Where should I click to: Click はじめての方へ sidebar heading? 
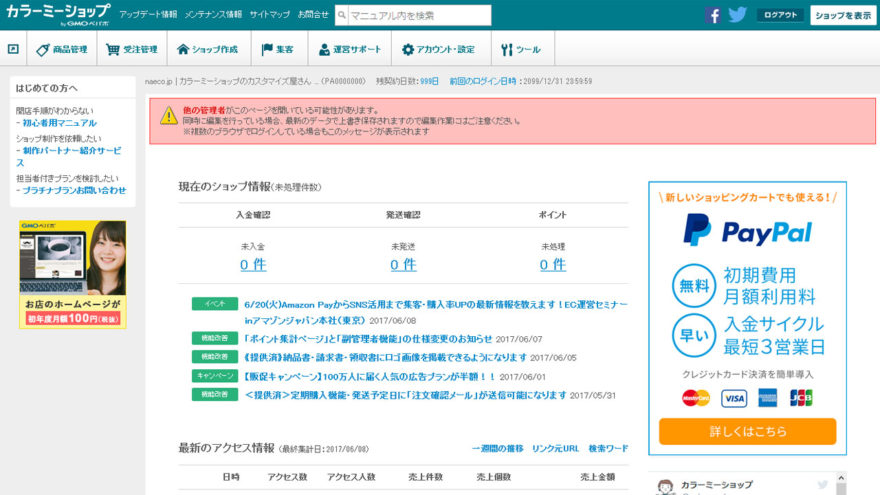click(x=47, y=88)
